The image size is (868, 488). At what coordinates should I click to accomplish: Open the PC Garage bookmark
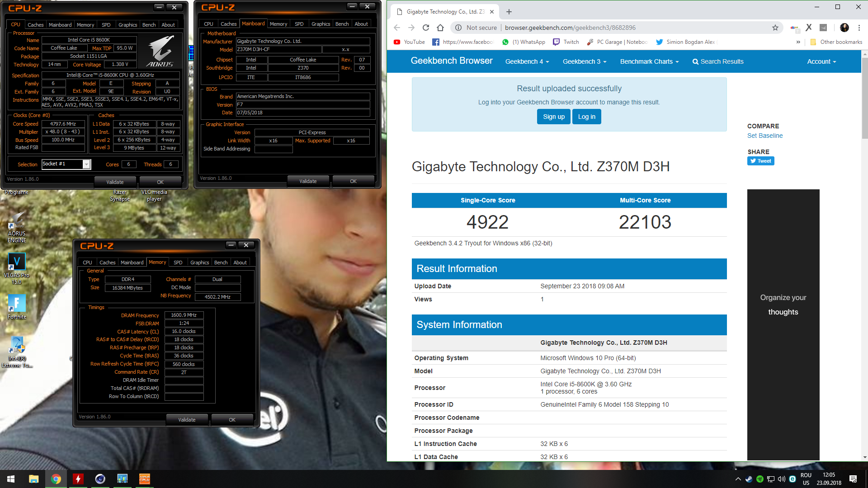617,42
